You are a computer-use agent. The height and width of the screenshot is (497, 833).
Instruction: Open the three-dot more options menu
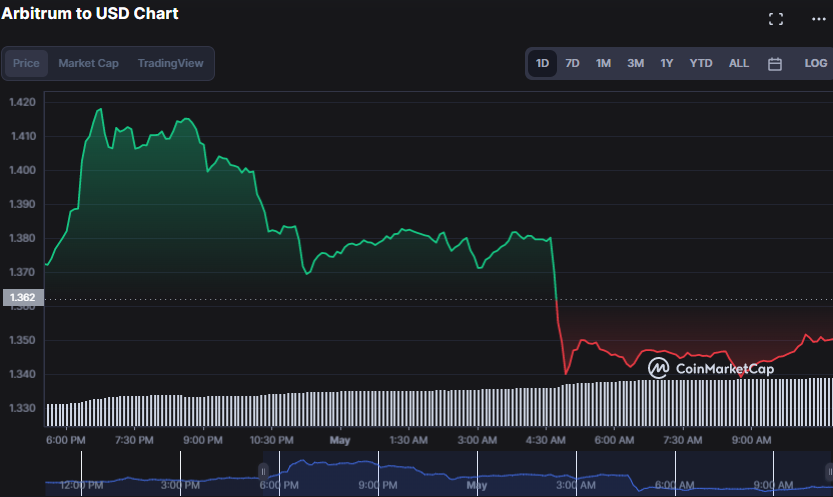[819, 19]
